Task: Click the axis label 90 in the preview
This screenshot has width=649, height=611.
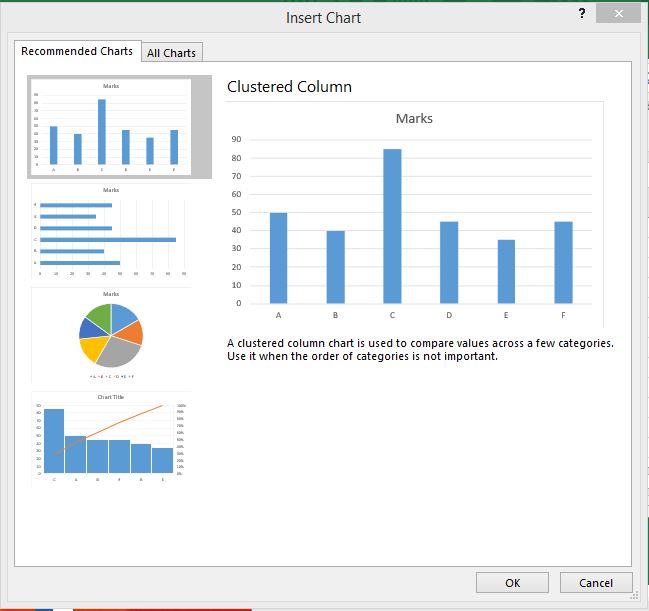Action: (x=236, y=140)
